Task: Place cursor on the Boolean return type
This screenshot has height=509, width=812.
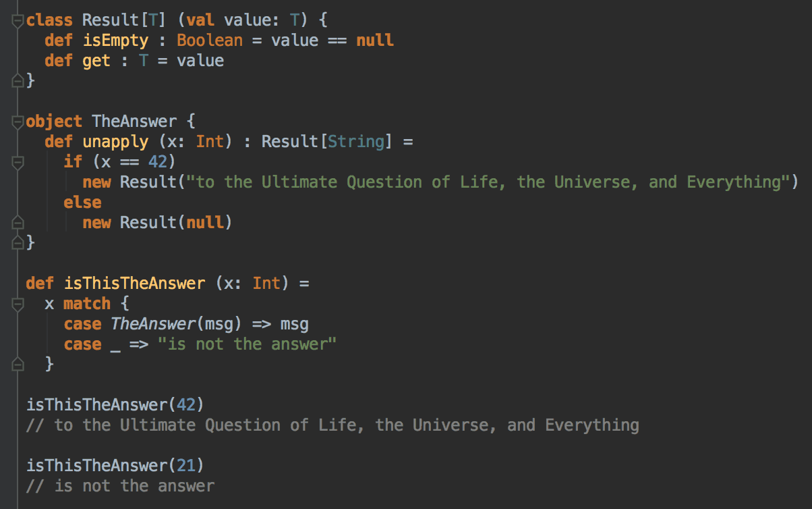Action: (210, 41)
